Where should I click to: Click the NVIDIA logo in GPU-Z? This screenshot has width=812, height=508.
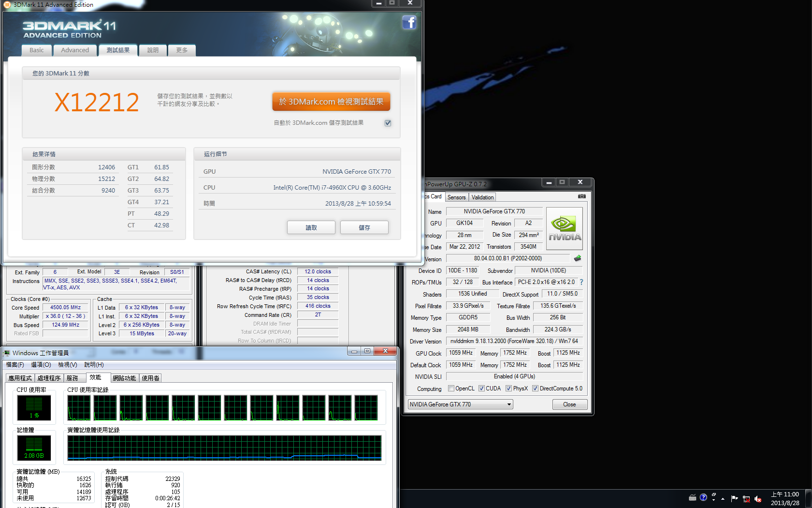pos(565,228)
